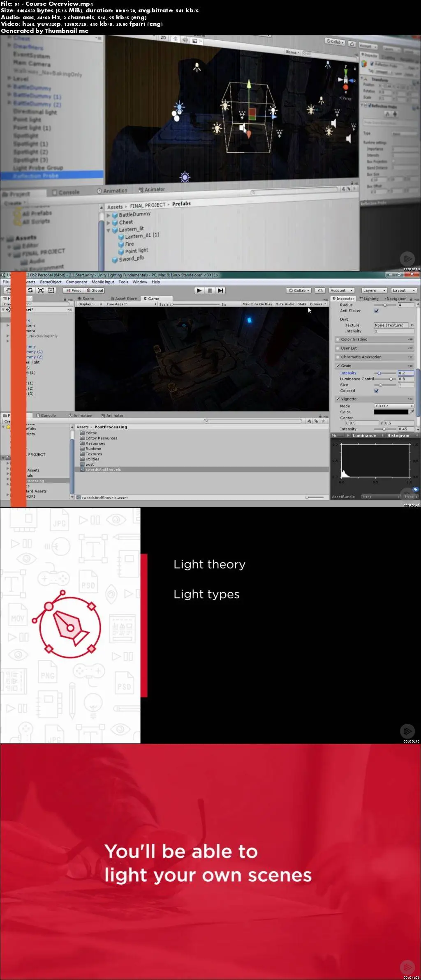Open Vignette Mode dropdown showing Classic

[394, 406]
